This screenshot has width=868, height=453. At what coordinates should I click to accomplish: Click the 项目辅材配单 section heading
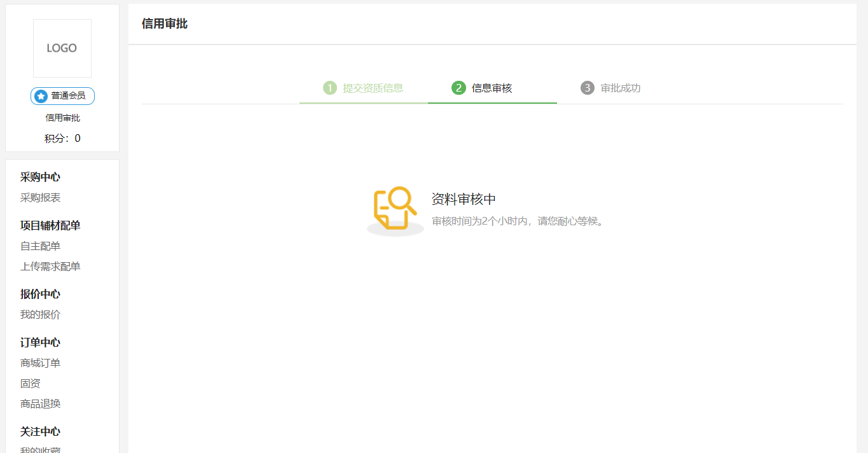(x=50, y=226)
